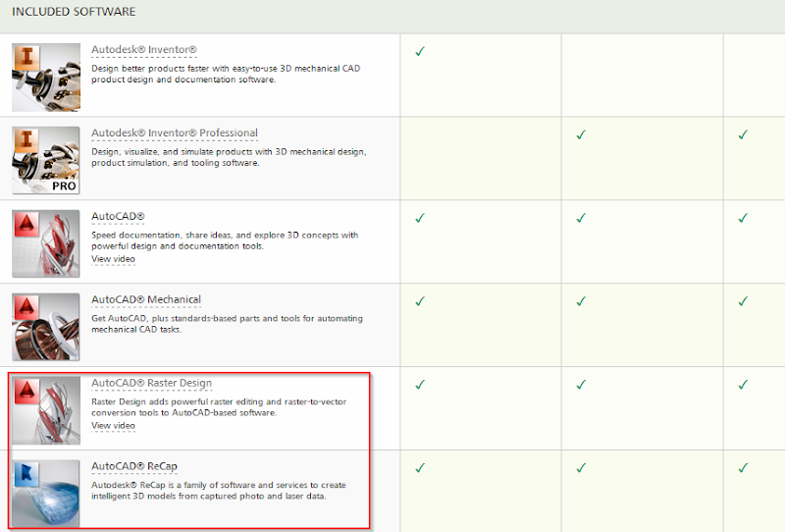Screen dimensions: 785x532
Task: Click the AutoCAD ReCap thumbnail image
Action: [x=46, y=494]
